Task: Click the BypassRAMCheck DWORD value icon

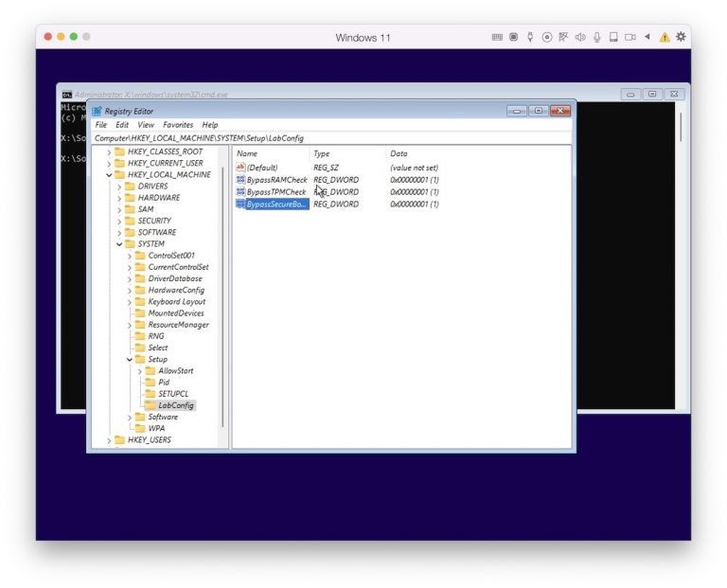Action: [x=240, y=180]
